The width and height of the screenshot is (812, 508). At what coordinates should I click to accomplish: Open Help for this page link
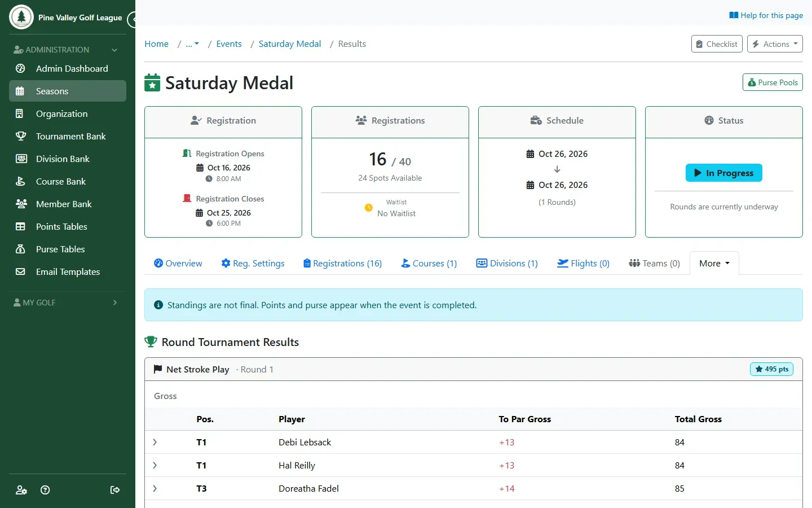pyautogui.click(x=766, y=15)
